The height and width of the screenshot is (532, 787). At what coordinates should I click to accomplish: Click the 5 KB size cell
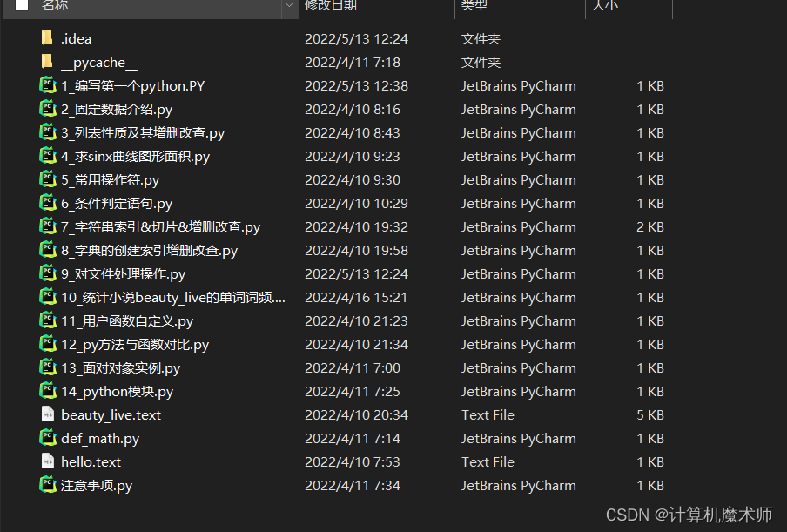(650, 415)
